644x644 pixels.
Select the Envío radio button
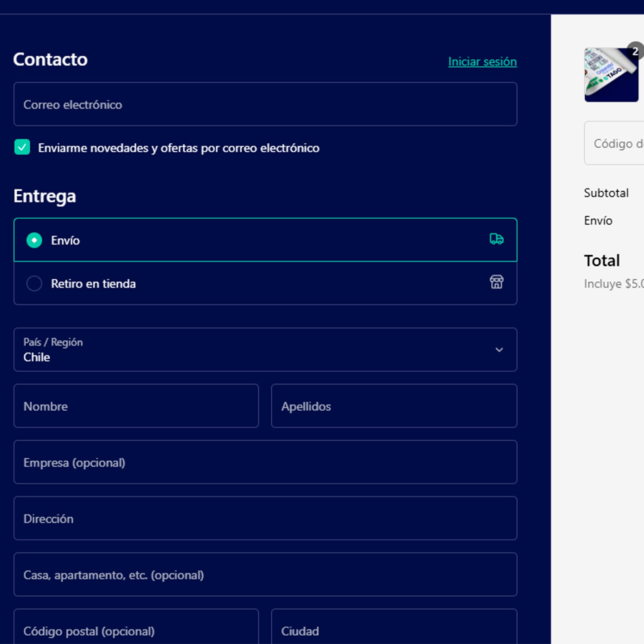pyautogui.click(x=34, y=240)
